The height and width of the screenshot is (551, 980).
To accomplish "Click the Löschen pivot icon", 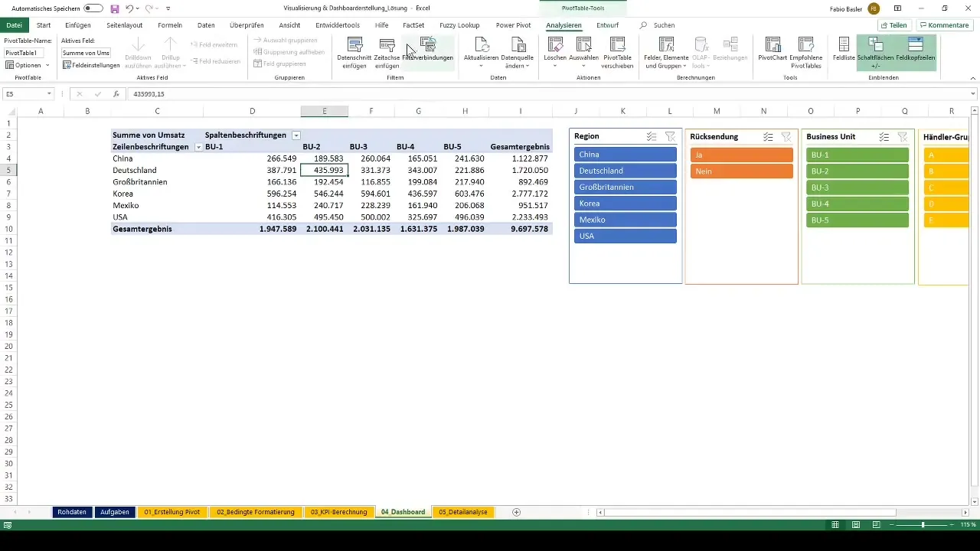I will click(x=554, y=44).
